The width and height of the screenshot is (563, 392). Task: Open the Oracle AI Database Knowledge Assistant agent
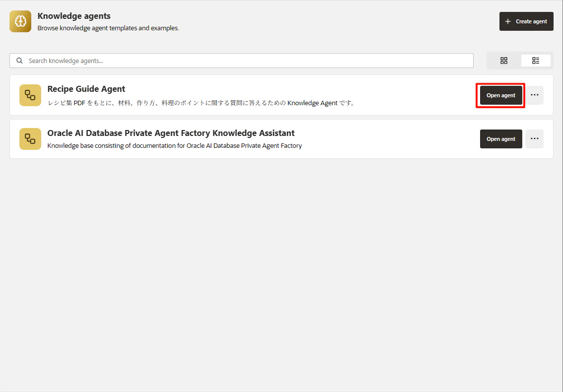coord(501,139)
